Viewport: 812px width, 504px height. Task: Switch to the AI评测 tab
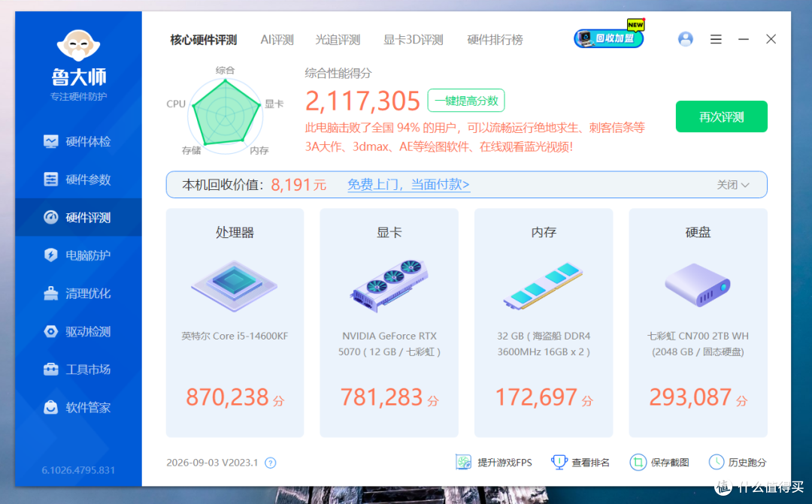point(277,40)
